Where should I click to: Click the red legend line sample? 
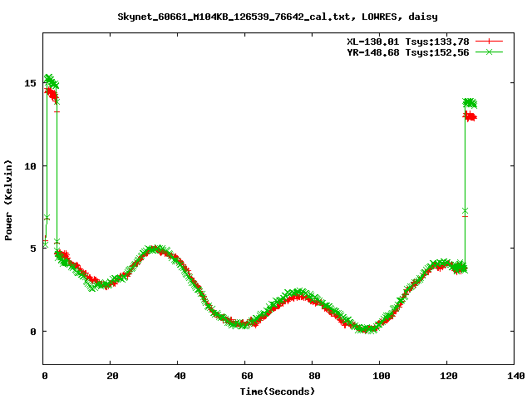coord(489,42)
